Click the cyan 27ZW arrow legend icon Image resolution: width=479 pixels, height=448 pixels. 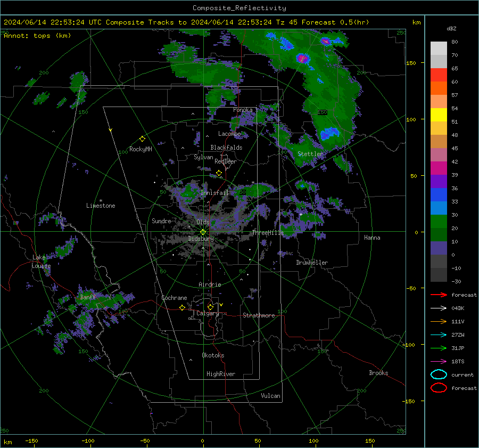pyautogui.click(x=439, y=335)
